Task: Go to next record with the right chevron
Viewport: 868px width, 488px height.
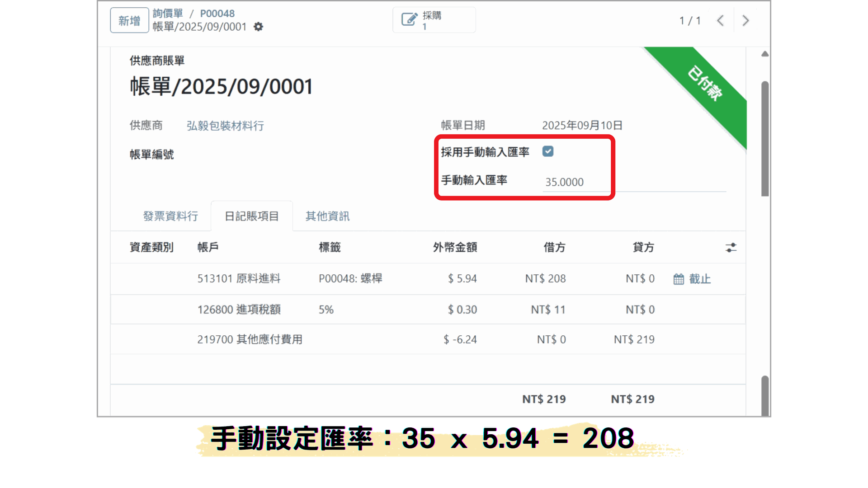Action: pos(745,21)
